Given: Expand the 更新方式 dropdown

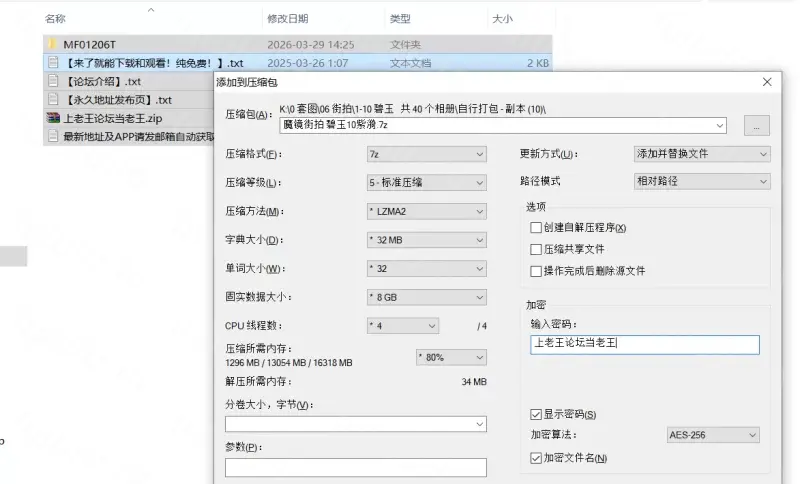Looking at the screenshot, I should pos(702,154).
